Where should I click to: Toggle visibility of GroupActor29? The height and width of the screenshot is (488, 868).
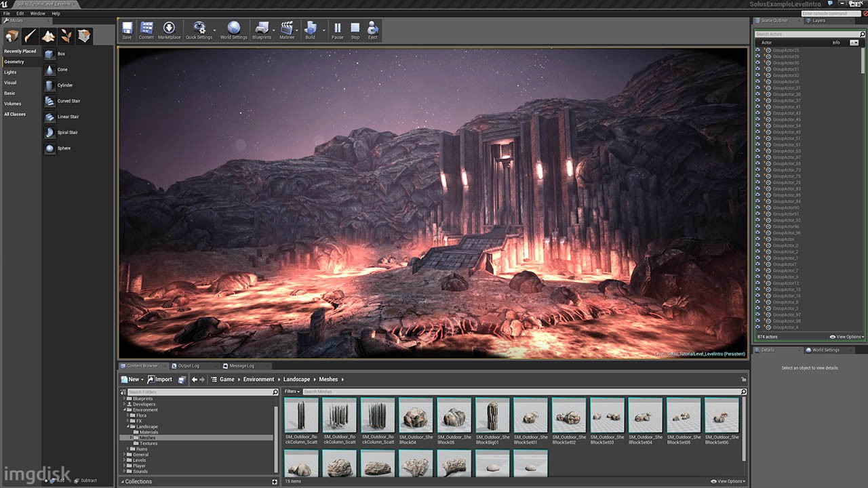758,56
